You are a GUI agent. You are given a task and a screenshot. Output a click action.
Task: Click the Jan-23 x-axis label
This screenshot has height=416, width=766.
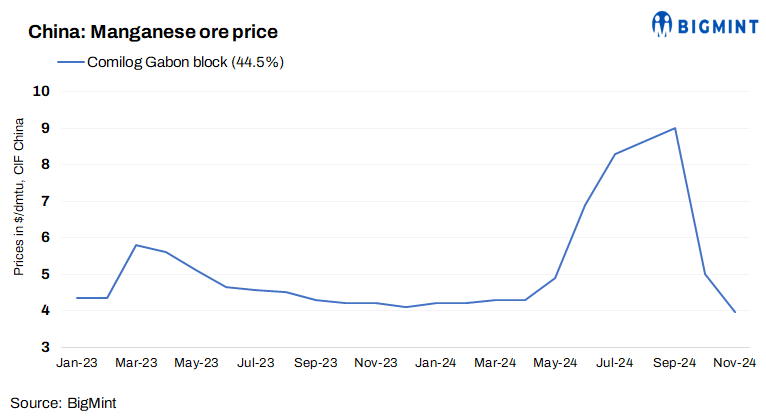click(x=77, y=362)
